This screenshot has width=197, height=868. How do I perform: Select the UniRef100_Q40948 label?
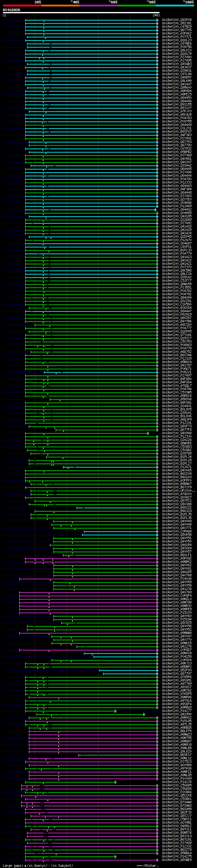click(x=177, y=433)
